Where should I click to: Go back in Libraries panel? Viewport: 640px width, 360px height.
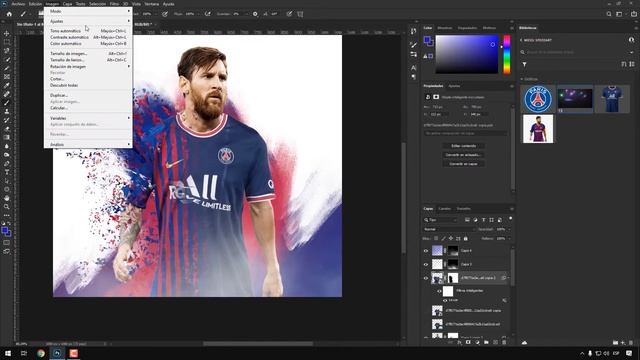click(521, 40)
